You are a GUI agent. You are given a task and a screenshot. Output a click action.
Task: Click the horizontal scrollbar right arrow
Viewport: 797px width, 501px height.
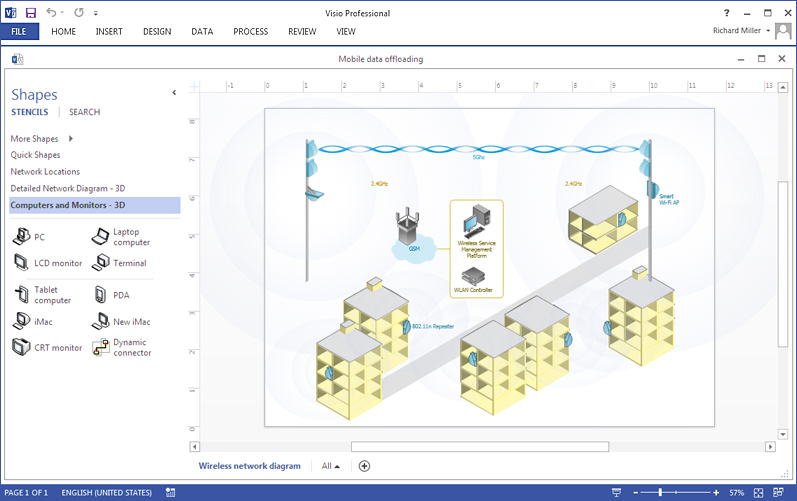(770, 447)
